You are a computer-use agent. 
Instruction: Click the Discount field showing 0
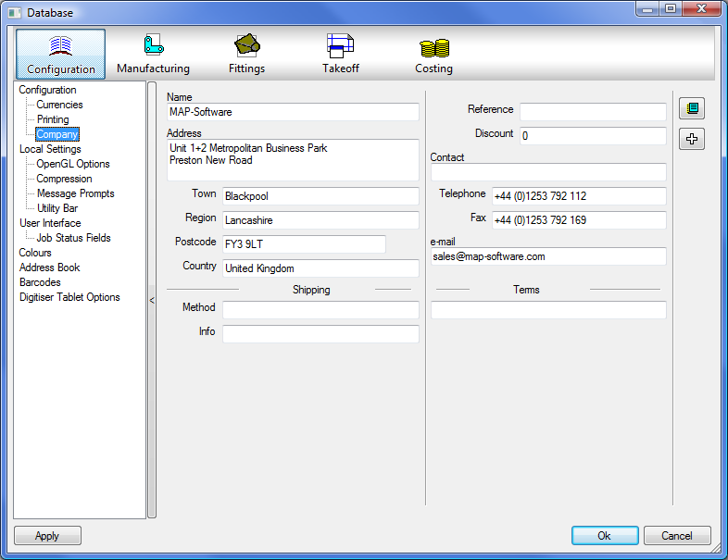[x=593, y=136]
